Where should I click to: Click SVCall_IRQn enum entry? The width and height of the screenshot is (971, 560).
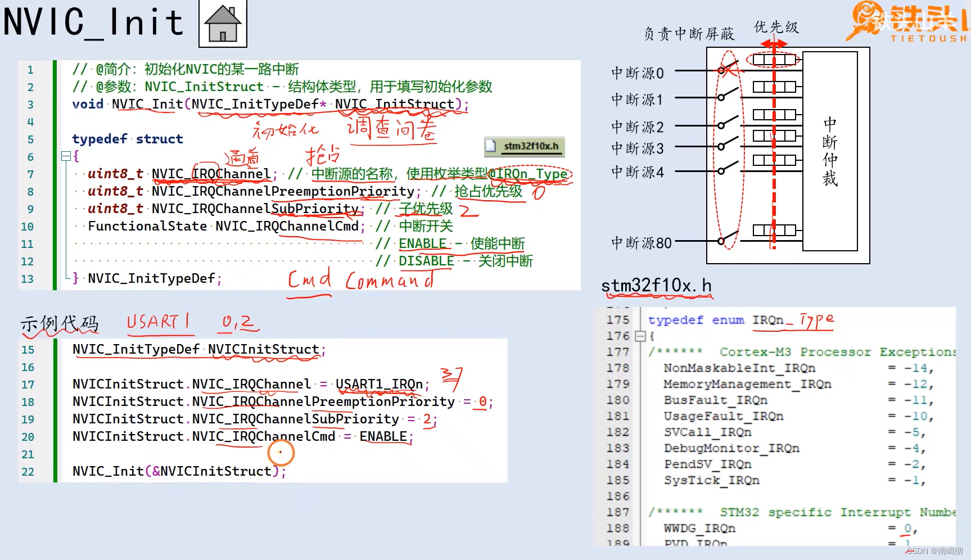point(707,432)
